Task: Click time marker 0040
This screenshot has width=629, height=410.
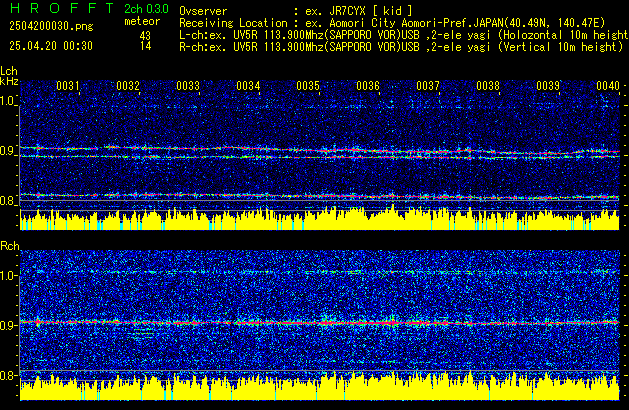Action: click(x=608, y=86)
